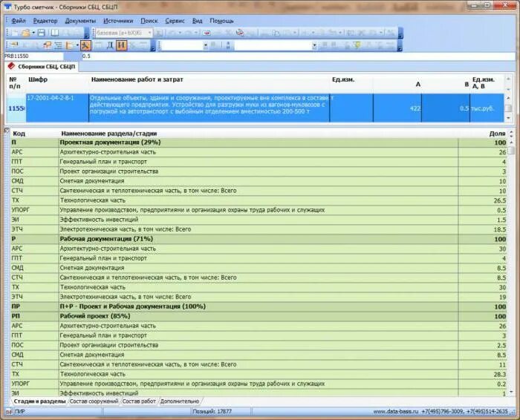Switch to 'Дополнительно' bottom tab
The width and height of the screenshot is (520, 420).
pyautogui.click(x=180, y=401)
